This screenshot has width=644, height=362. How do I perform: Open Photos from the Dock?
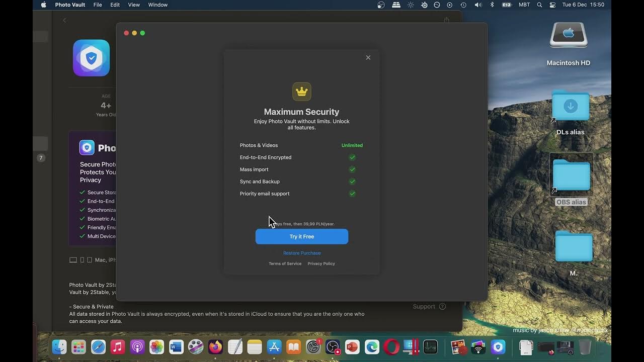coord(156,346)
